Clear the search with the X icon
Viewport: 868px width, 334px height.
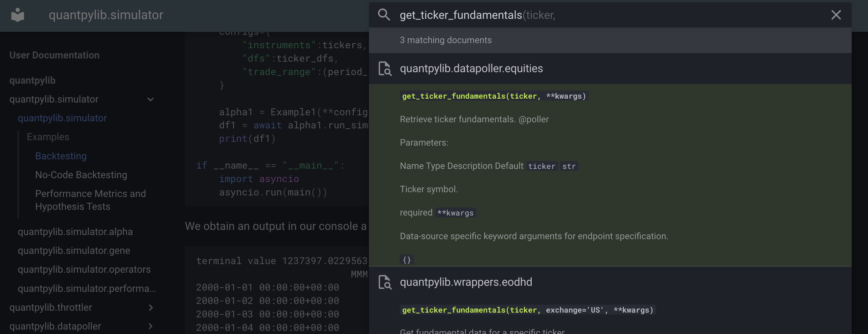[836, 15]
